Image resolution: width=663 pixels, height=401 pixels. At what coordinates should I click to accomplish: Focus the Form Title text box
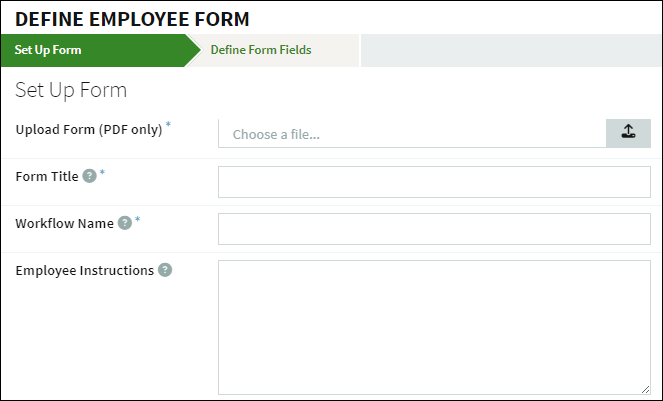434,182
